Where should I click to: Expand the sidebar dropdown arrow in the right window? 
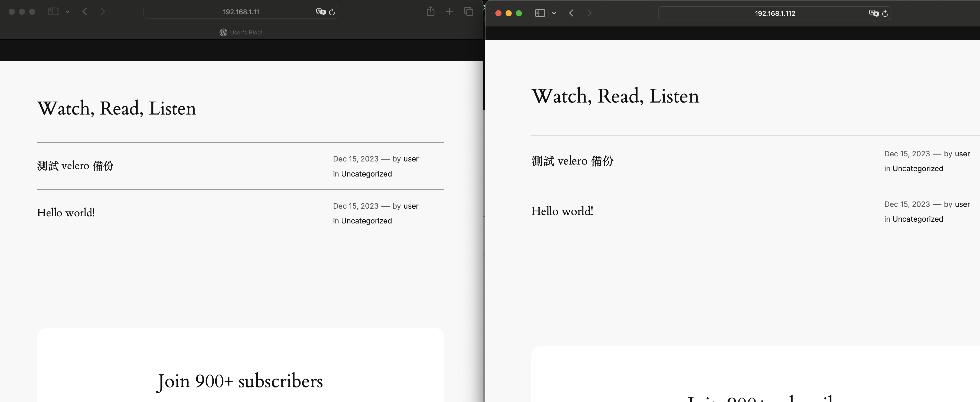pos(554,13)
